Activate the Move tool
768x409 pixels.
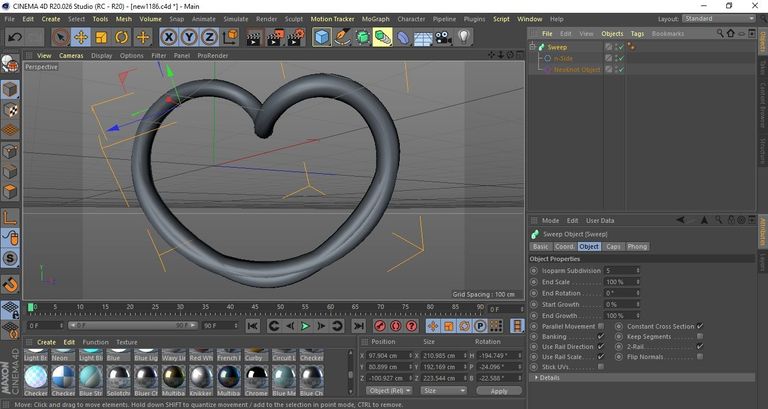coord(81,37)
